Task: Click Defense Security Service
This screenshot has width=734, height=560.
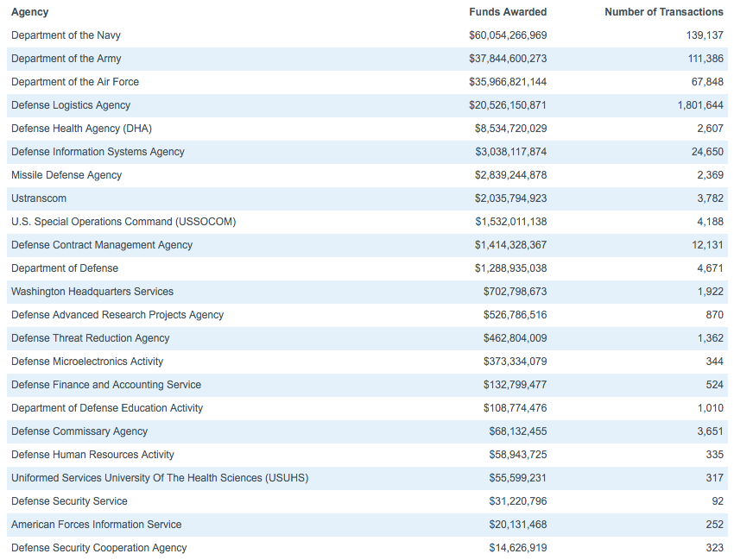Action: click(69, 501)
